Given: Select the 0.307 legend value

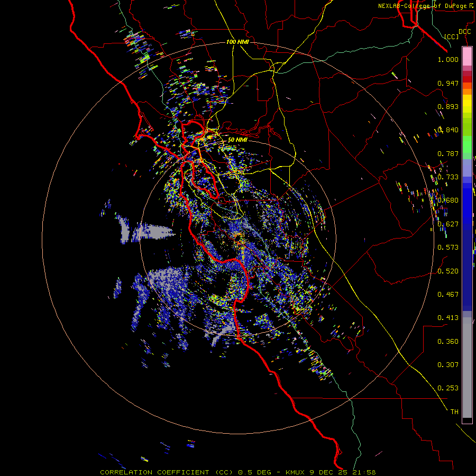Looking at the screenshot, I should (448, 365).
